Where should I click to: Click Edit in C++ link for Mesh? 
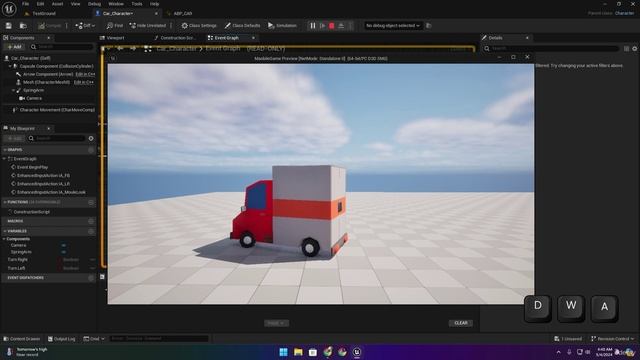pyautogui.click(x=84, y=82)
